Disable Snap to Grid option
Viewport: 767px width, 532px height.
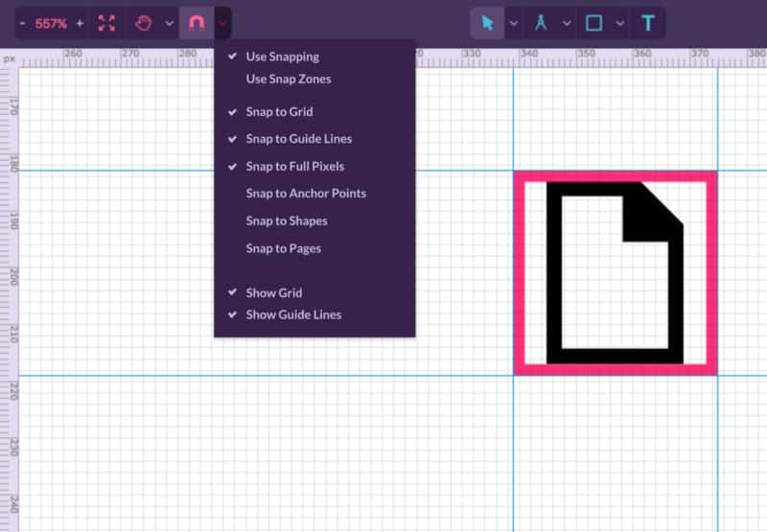click(x=279, y=112)
